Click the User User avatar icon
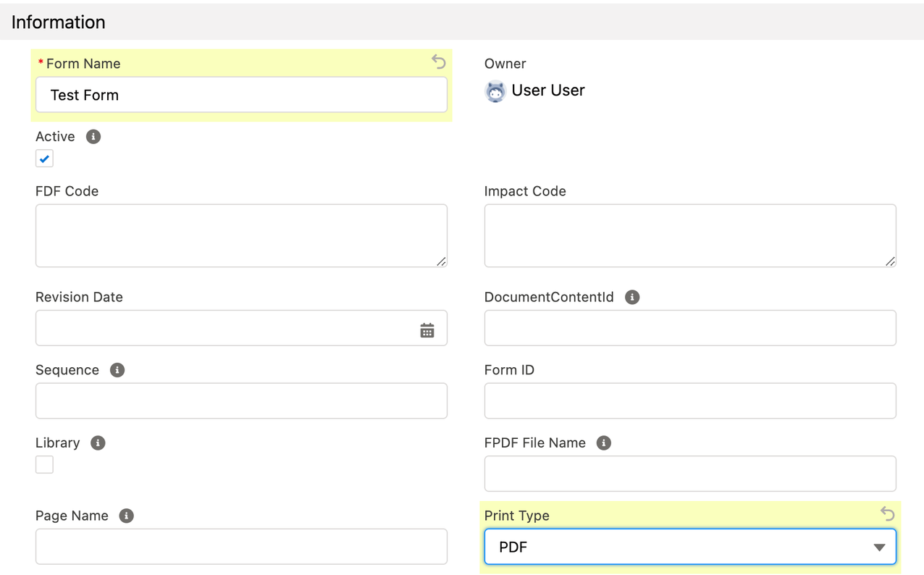 coord(495,91)
